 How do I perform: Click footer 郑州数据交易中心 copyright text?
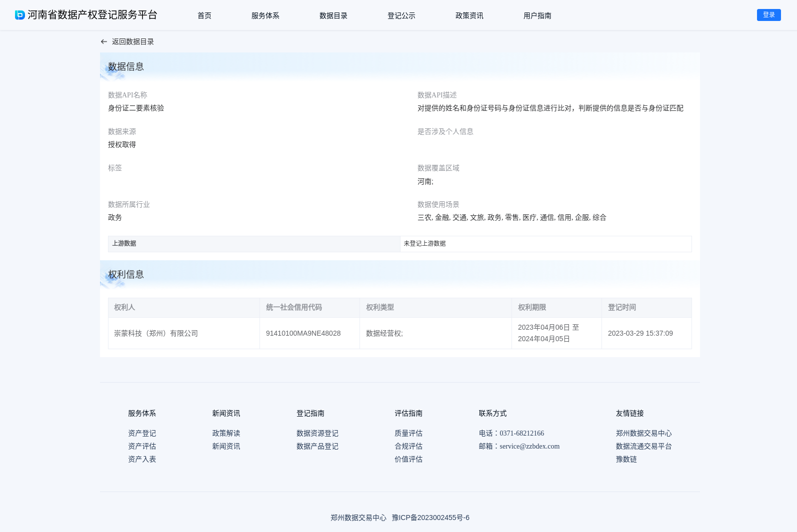pos(358,518)
